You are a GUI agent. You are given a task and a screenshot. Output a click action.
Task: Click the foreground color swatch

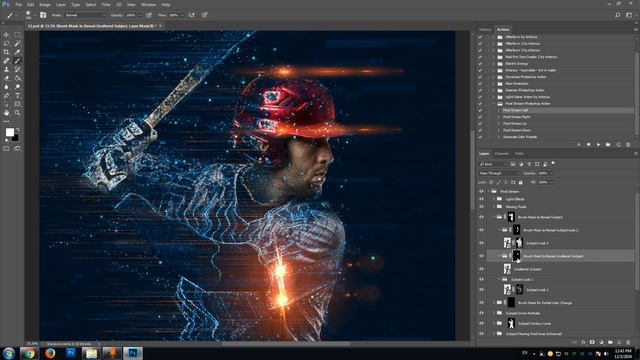coord(9,132)
